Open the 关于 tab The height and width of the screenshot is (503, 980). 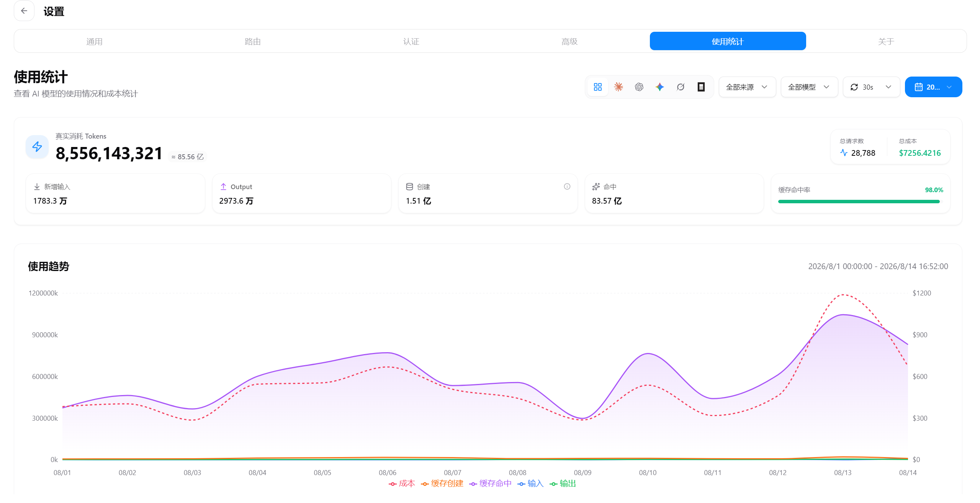click(886, 41)
